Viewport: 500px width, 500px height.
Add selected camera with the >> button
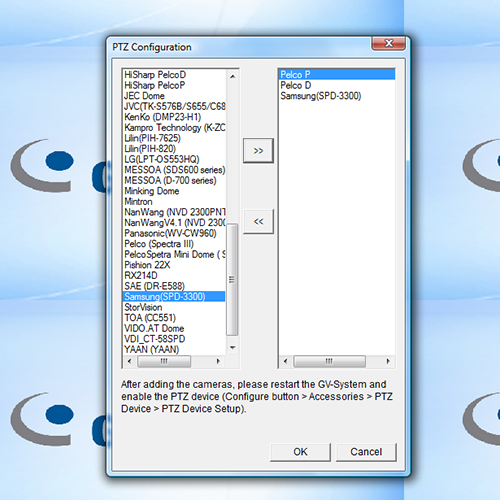258,151
